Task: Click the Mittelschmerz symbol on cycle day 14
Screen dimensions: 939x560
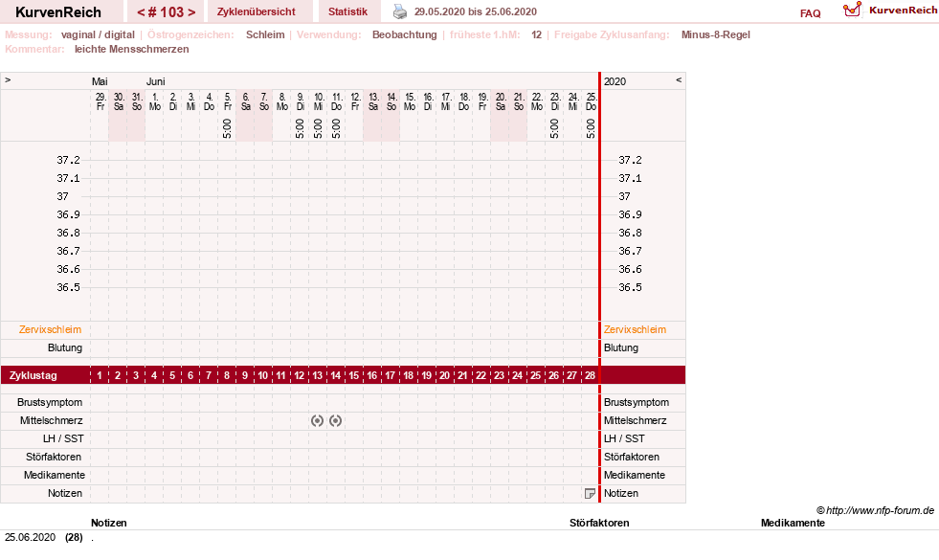Action: (x=335, y=421)
